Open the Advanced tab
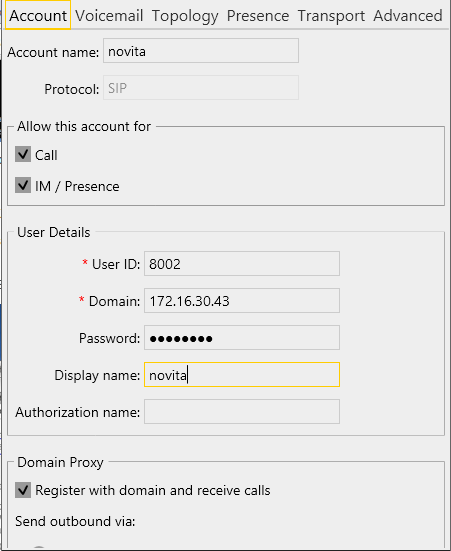This screenshot has height=551, width=451. [408, 16]
